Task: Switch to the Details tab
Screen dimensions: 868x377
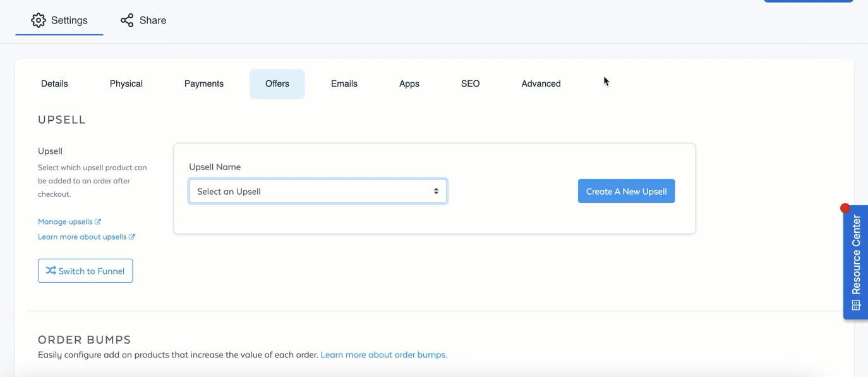Action: (x=54, y=83)
